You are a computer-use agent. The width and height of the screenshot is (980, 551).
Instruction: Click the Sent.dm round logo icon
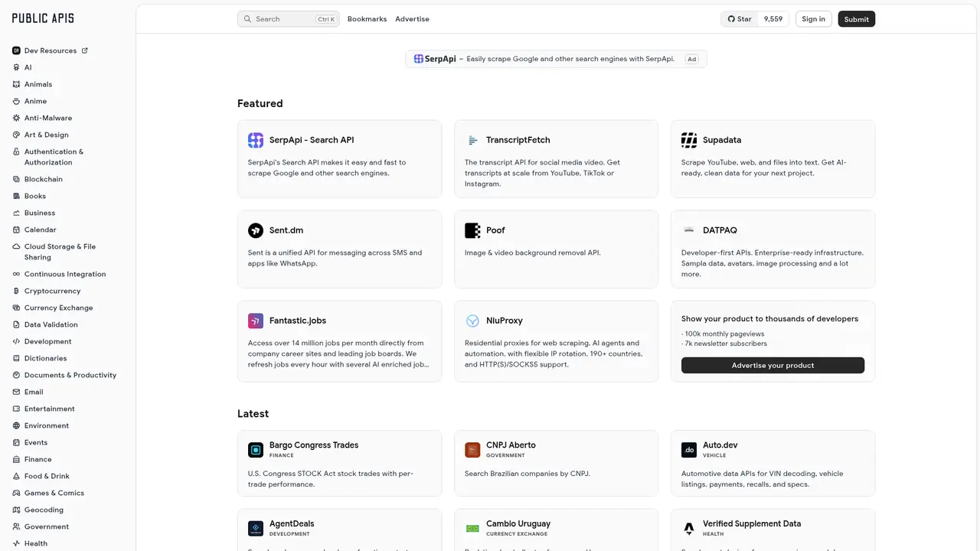click(x=256, y=230)
